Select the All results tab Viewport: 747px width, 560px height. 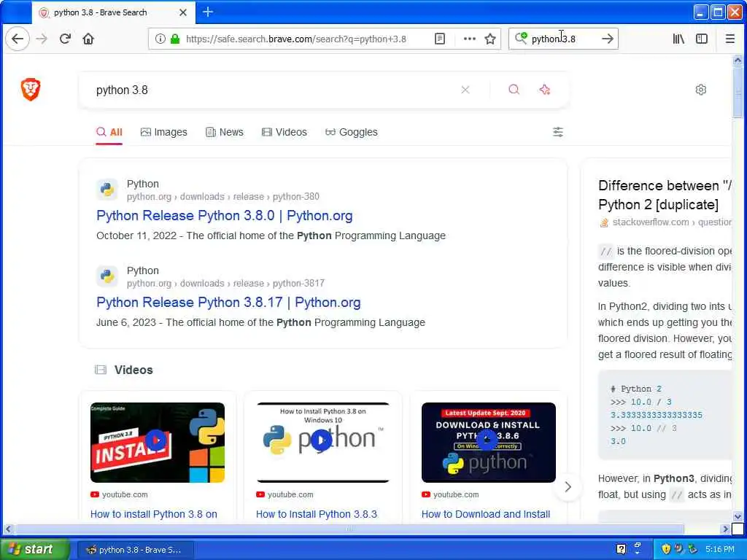click(x=109, y=132)
